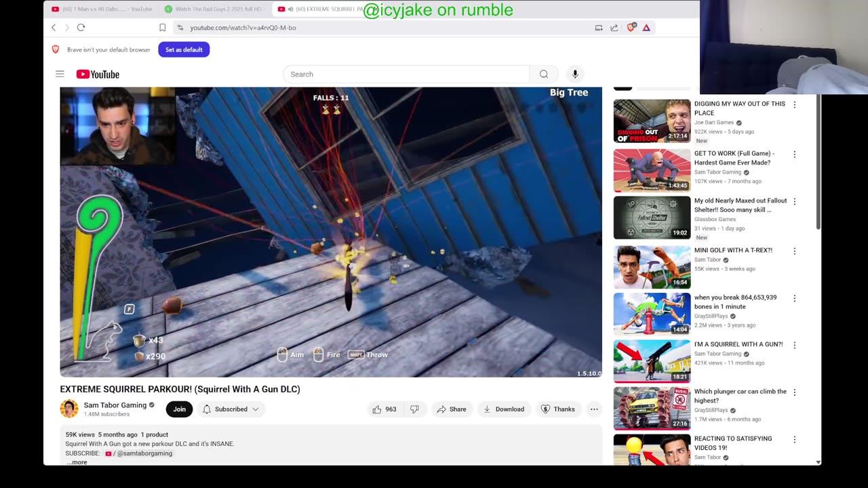Search with voice microphone icon
868x488 pixels.
point(575,74)
